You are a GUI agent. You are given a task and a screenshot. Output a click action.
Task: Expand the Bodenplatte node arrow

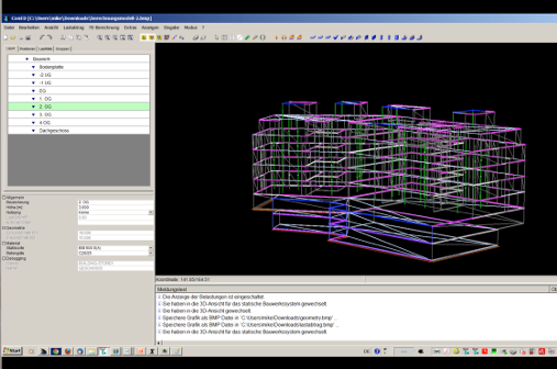[33, 67]
